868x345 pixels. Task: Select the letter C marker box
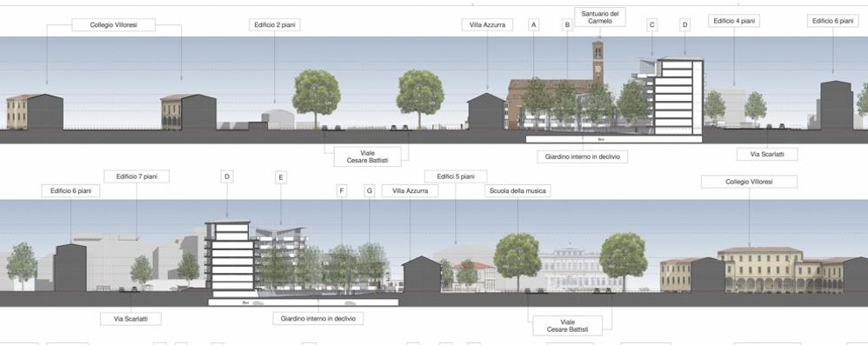click(652, 25)
